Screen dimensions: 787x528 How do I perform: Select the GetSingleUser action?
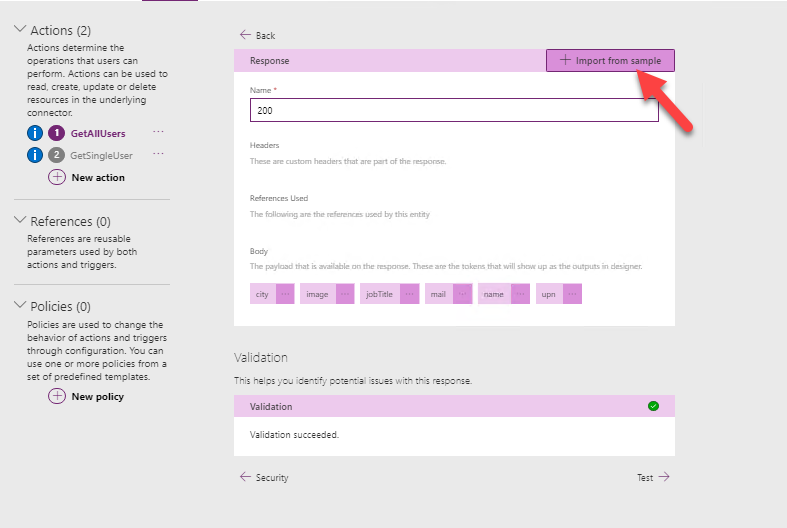coord(101,156)
